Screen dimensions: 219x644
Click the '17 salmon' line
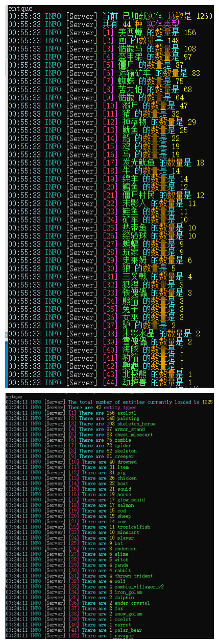tap(70, 506)
